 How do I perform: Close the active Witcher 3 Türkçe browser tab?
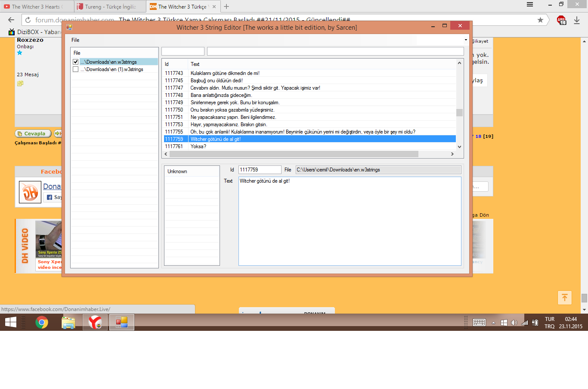[x=214, y=6]
